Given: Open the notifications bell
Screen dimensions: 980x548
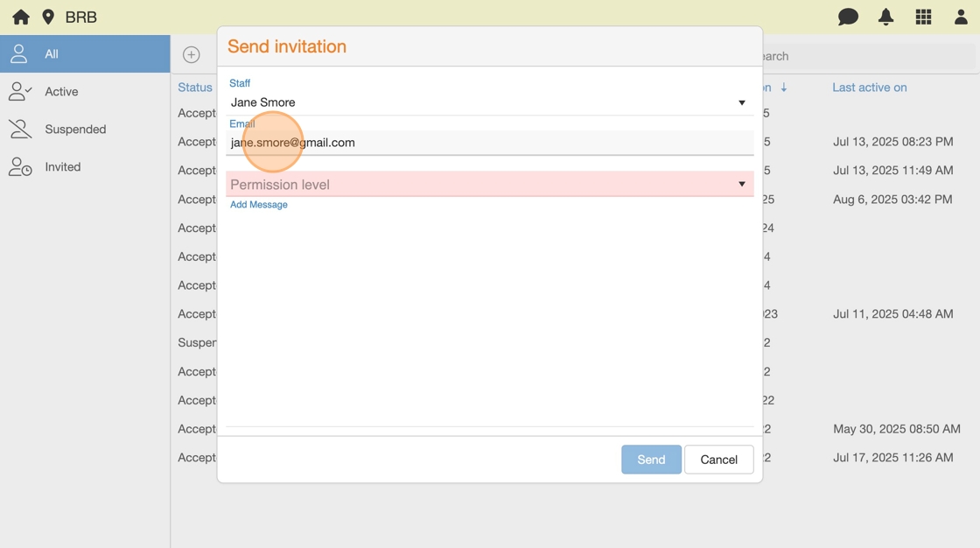Looking at the screenshot, I should pyautogui.click(x=885, y=17).
